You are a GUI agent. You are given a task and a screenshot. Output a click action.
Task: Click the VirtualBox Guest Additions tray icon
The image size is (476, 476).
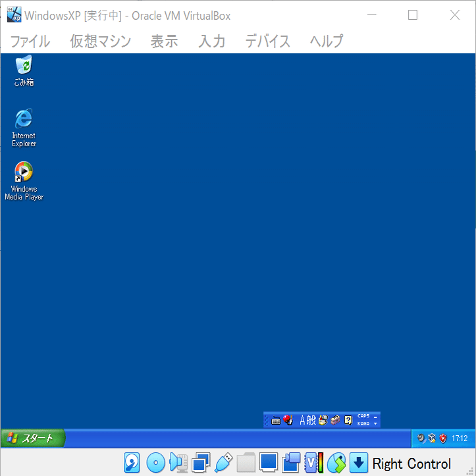tap(432, 438)
